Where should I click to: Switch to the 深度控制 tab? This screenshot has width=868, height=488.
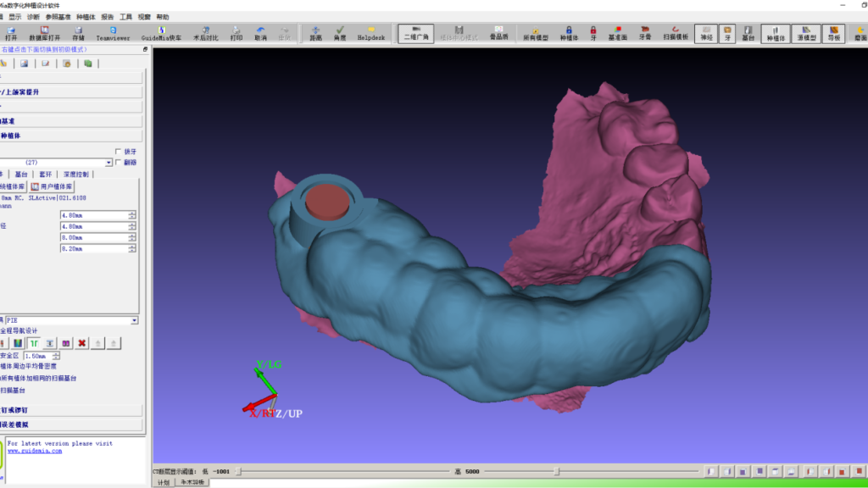(76, 174)
